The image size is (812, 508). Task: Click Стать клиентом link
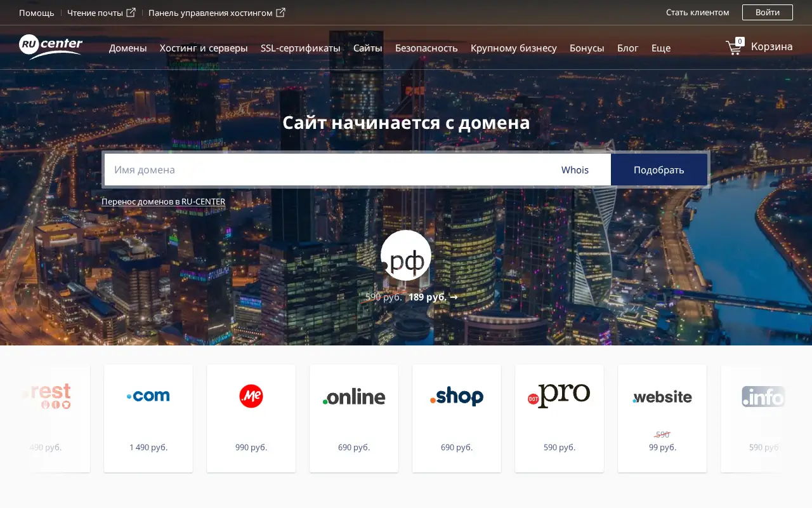click(698, 12)
